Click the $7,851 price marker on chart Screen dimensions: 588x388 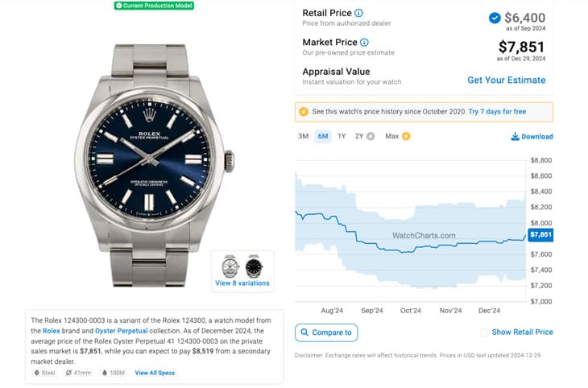point(540,234)
